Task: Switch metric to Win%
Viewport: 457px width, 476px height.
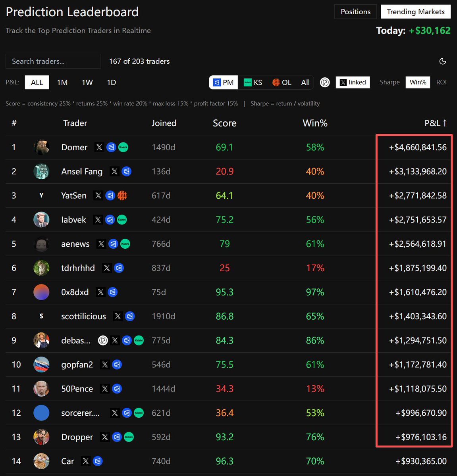Action: 418,82
